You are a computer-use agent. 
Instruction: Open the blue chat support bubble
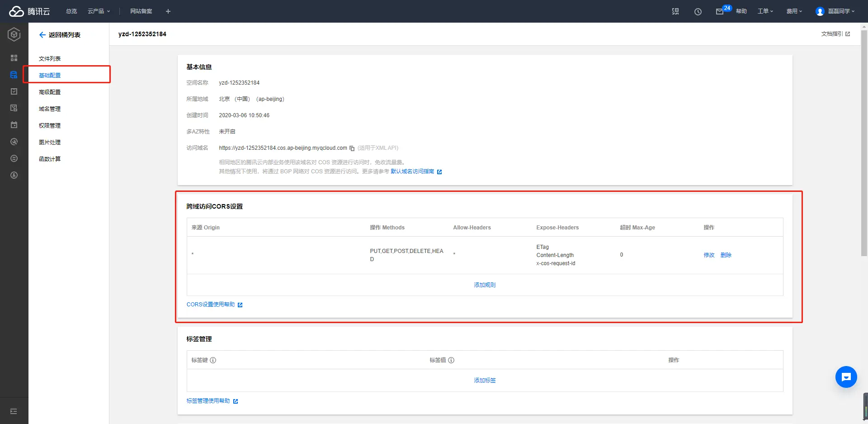tap(846, 377)
